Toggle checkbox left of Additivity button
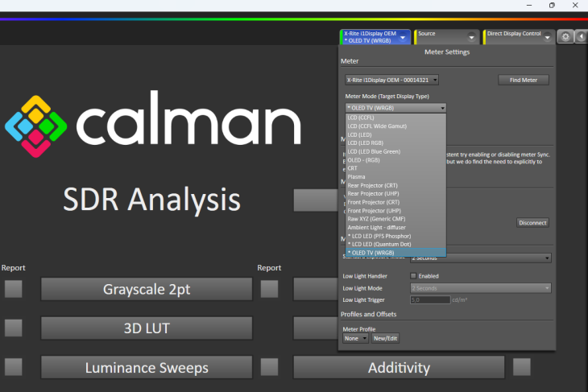This screenshot has width=588, height=392. 269,367
